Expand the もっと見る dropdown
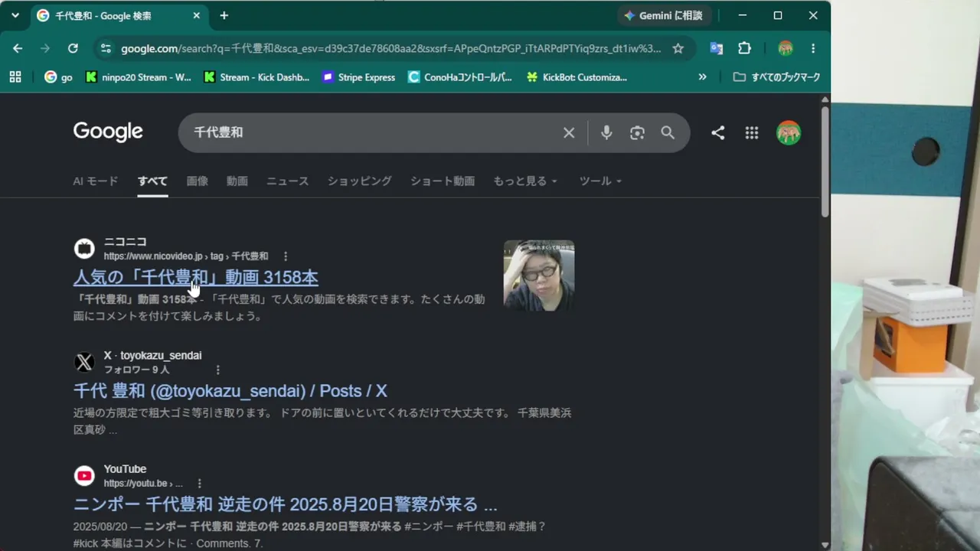The image size is (980, 551). (525, 181)
